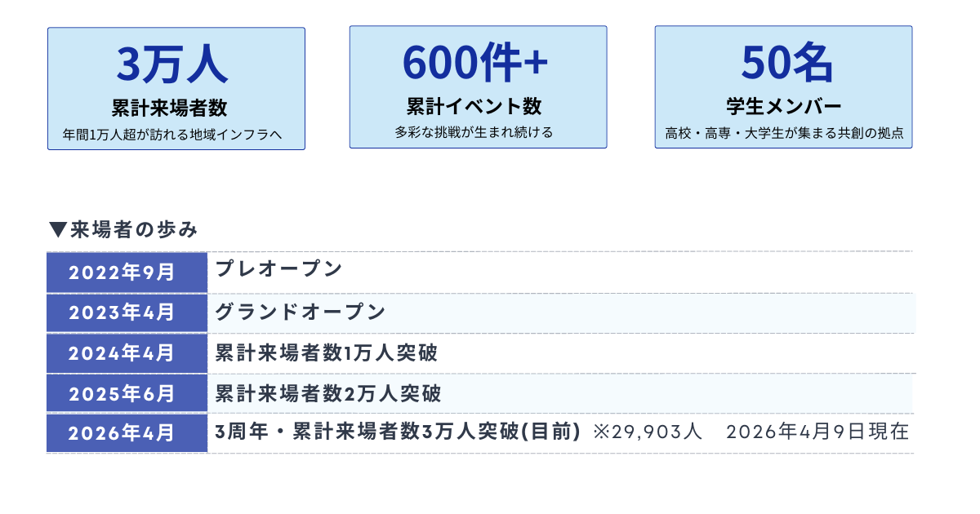Click the 2025年6月 date cell
980x514 pixels.
coord(127,393)
